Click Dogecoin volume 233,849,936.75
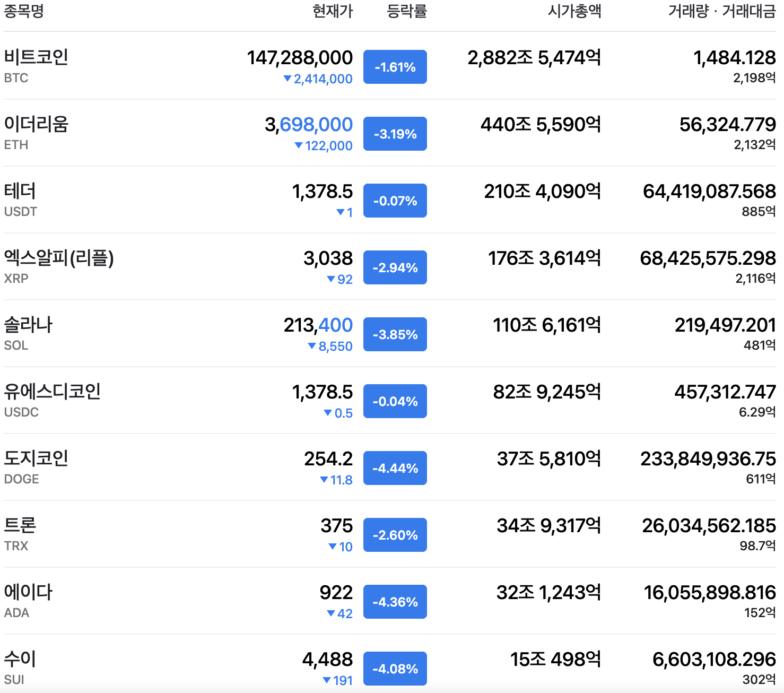 [x=708, y=458]
